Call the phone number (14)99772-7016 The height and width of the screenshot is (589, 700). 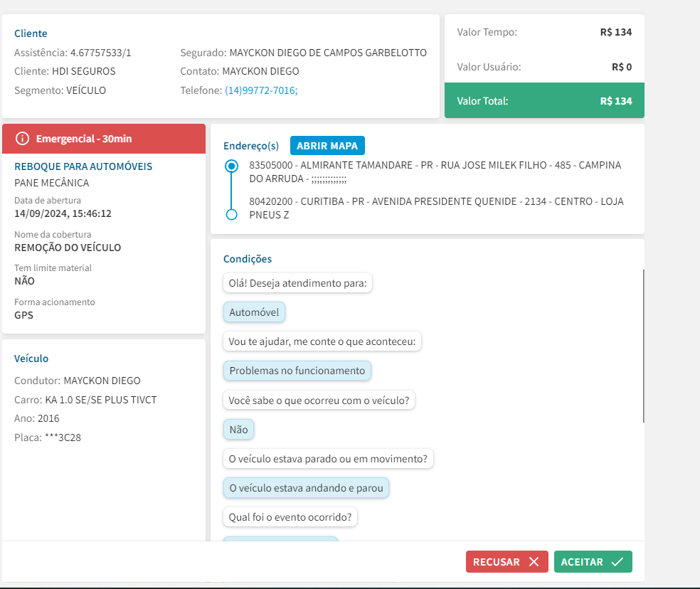[x=261, y=90]
